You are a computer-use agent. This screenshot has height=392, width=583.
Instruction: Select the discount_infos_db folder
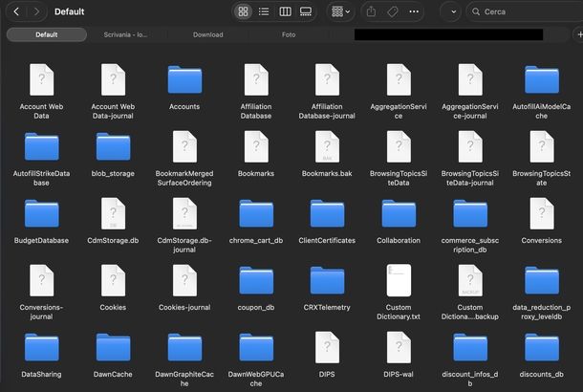[470, 359]
